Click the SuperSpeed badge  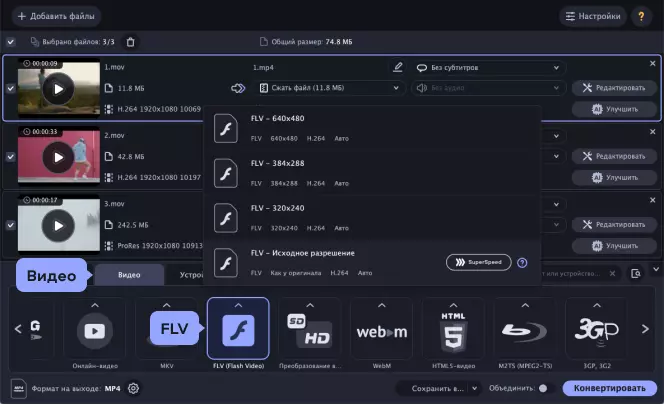(x=479, y=262)
